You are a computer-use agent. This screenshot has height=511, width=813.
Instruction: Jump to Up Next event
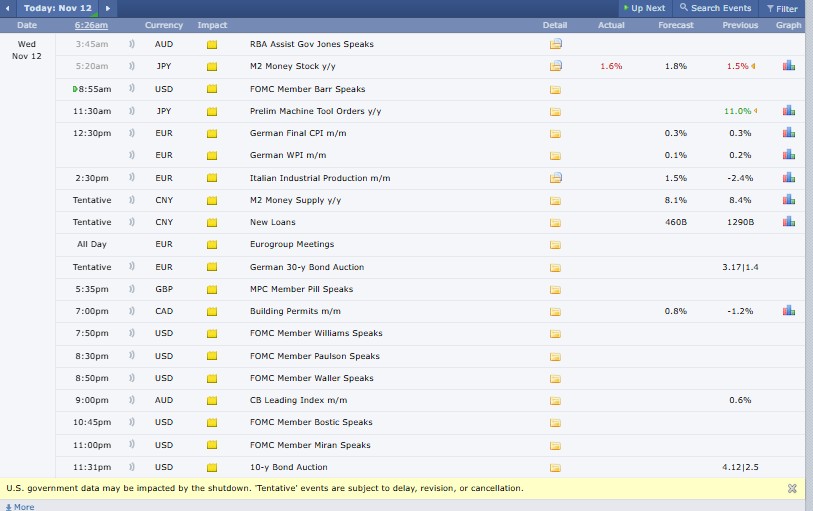click(x=643, y=8)
